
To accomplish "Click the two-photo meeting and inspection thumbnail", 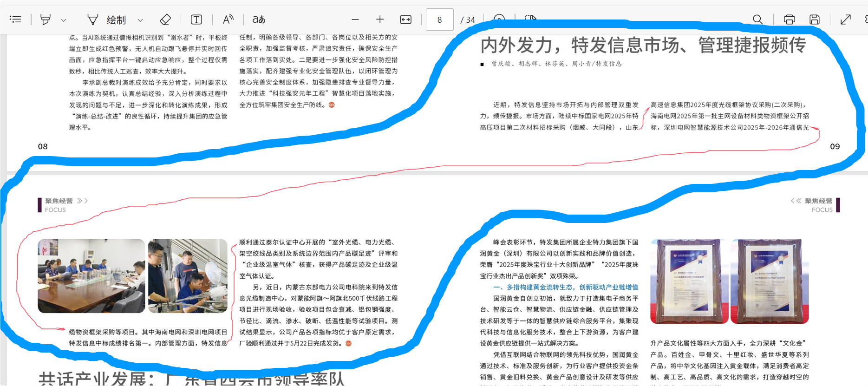I will pyautogui.click(x=132, y=276).
